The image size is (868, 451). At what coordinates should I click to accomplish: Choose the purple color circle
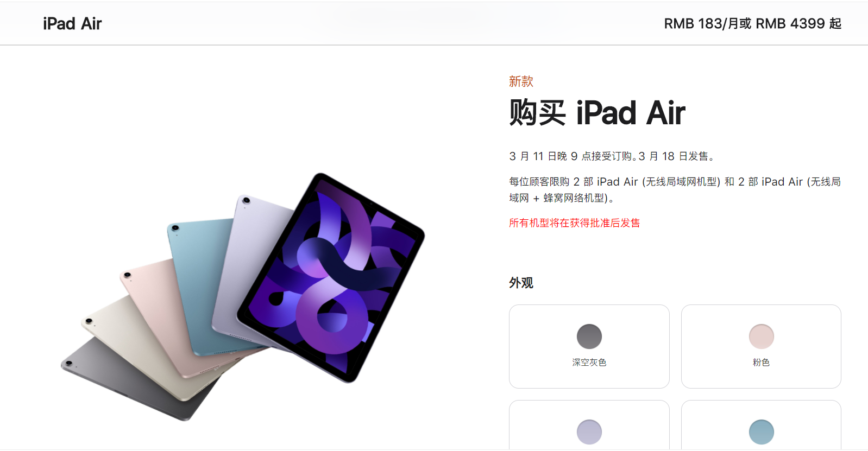tap(589, 432)
